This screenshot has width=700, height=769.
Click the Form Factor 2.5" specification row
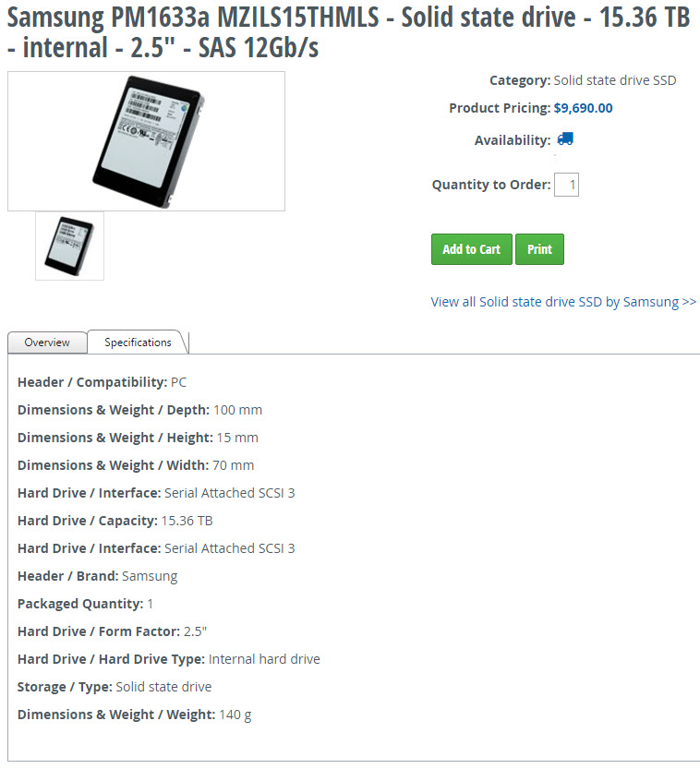113,631
